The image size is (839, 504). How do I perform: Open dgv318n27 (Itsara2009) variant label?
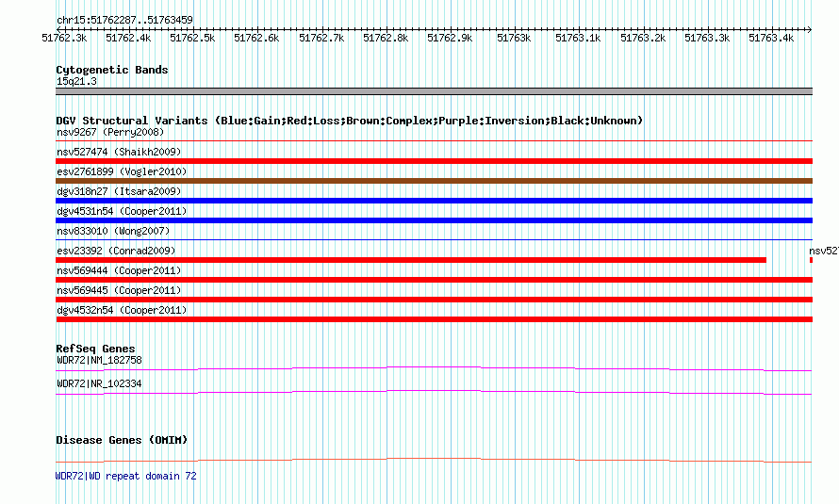[x=119, y=191]
